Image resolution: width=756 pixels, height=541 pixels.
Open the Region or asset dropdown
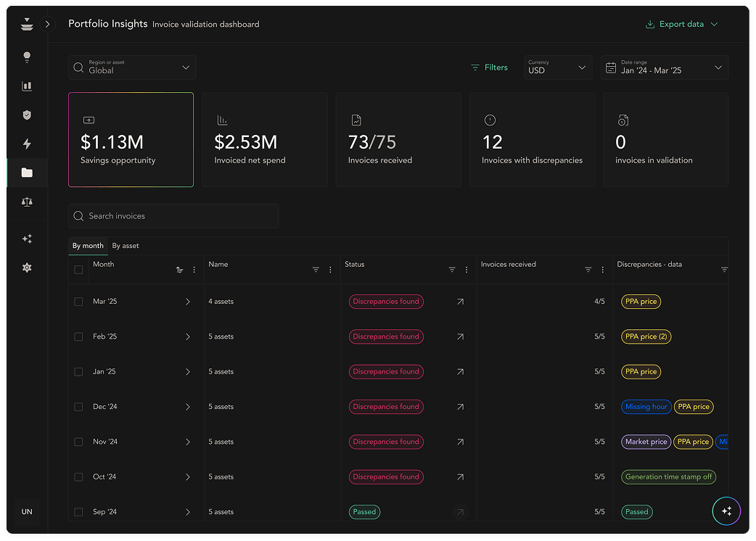(x=132, y=67)
